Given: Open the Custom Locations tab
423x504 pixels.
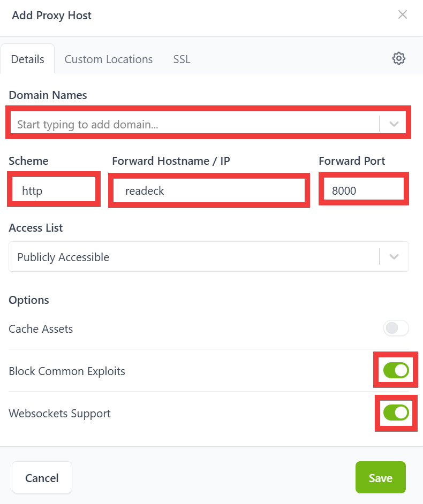Looking at the screenshot, I should 108,59.
